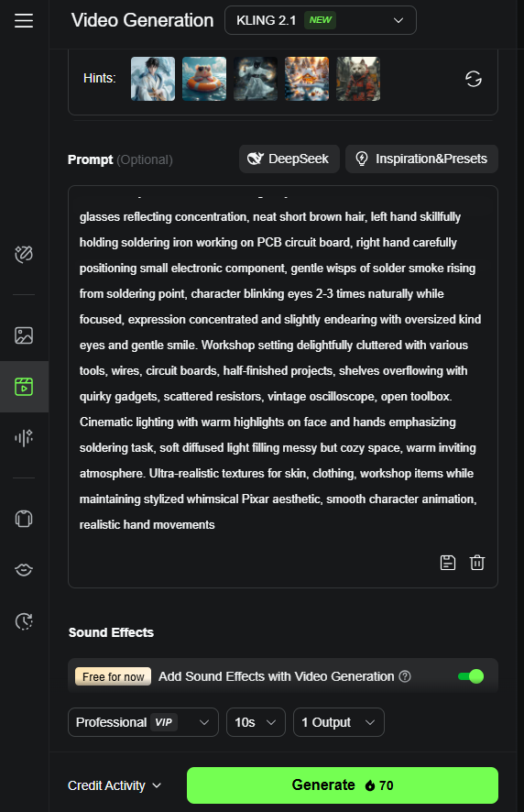524x812 pixels.
Task: Change the 10s duration dropdown
Action: click(x=256, y=722)
